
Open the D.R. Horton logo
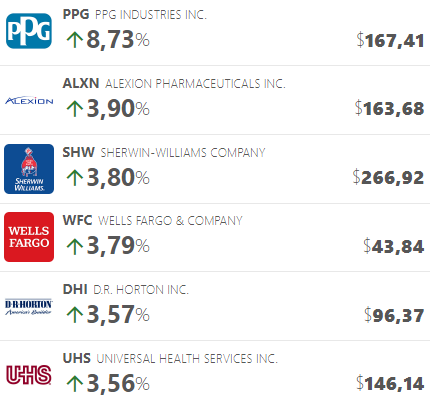(x=29, y=307)
